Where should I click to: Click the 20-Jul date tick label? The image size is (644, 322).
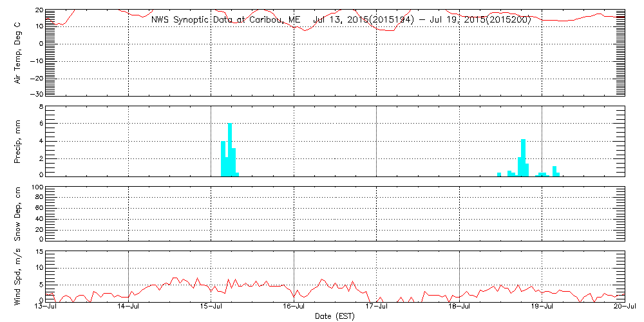(625, 307)
